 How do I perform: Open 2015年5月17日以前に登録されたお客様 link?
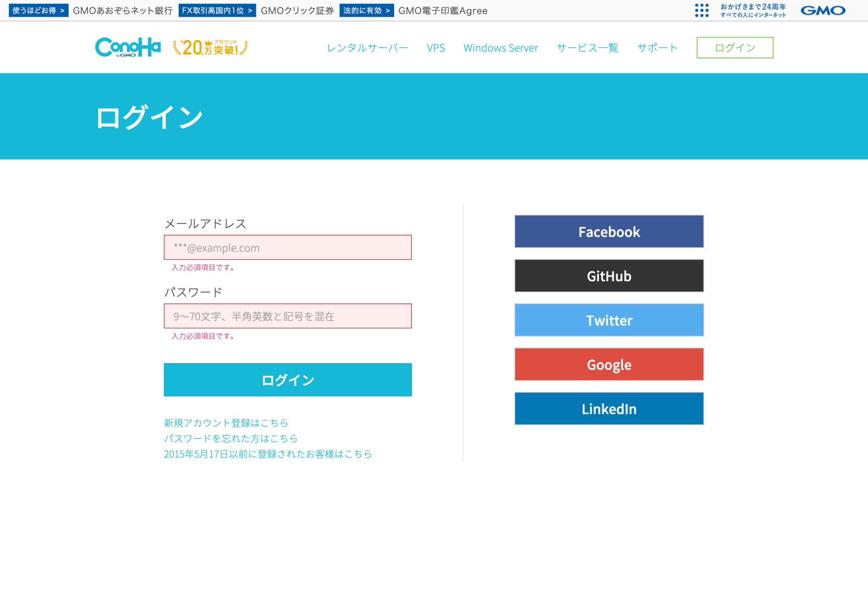pos(268,454)
